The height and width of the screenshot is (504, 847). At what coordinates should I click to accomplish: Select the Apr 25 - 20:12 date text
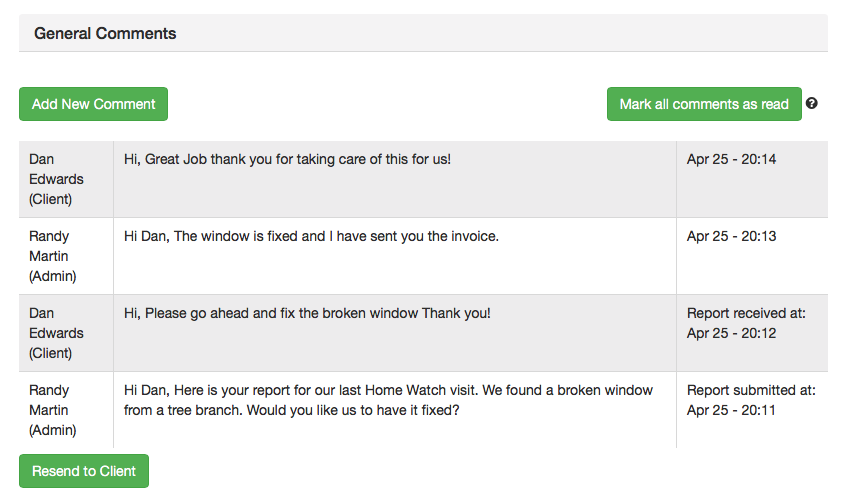coord(731,333)
